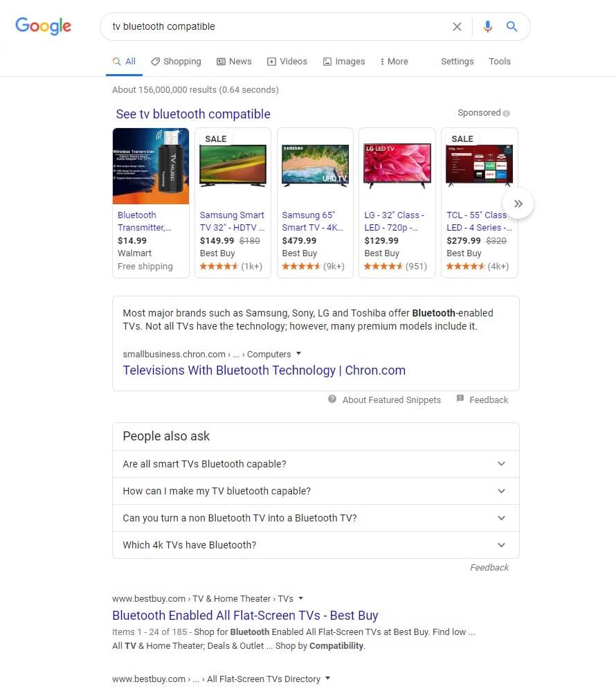Open Samsung 65" UHD TV product image
The height and width of the screenshot is (689, 616).
pos(315,166)
